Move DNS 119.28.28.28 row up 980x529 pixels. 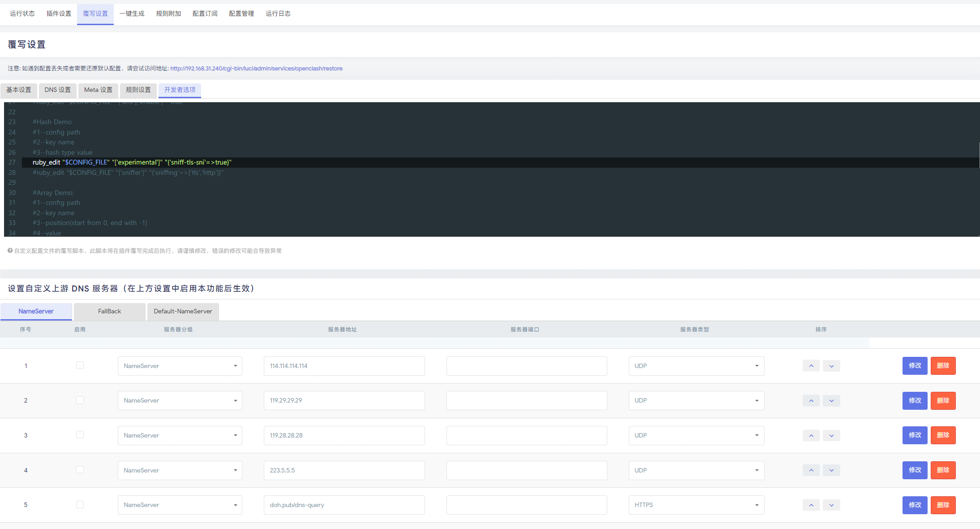coord(811,435)
